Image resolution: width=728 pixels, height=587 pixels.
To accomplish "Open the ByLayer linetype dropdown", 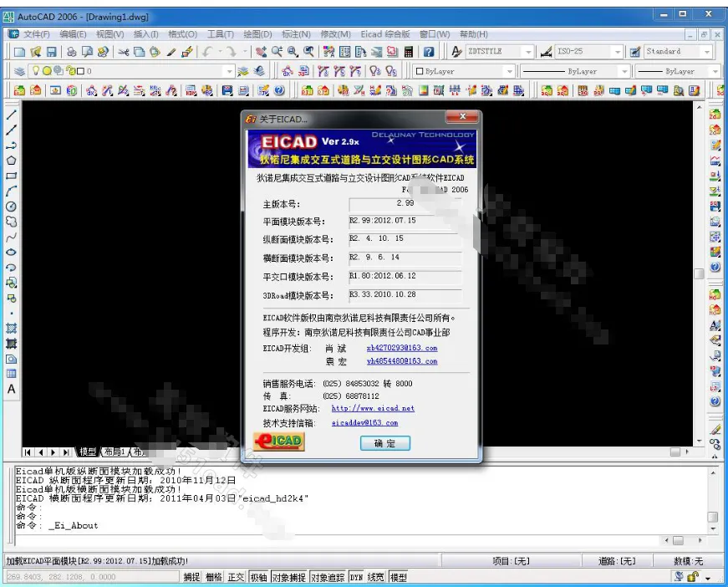I will (x=624, y=71).
